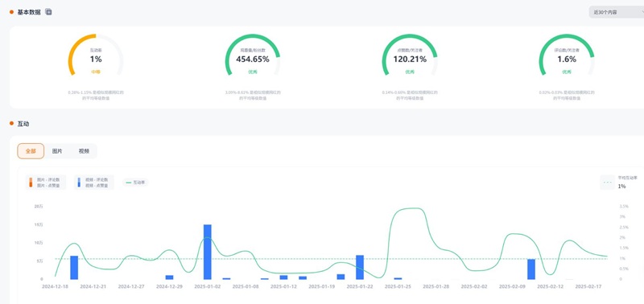Click 优秀 under the 120.21% value
This screenshot has height=304, width=644.
(x=410, y=72)
